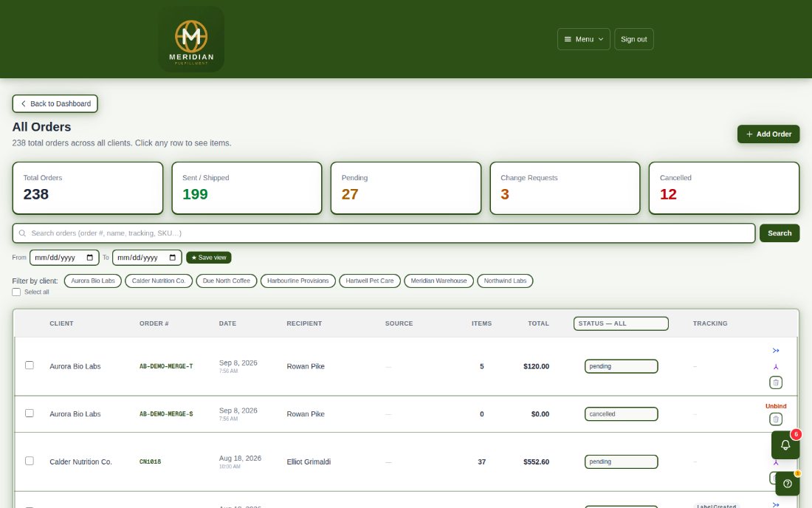Image resolution: width=812 pixels, height=508 pixels.
Task: Click the To date input field
Action: pos(147,258)
